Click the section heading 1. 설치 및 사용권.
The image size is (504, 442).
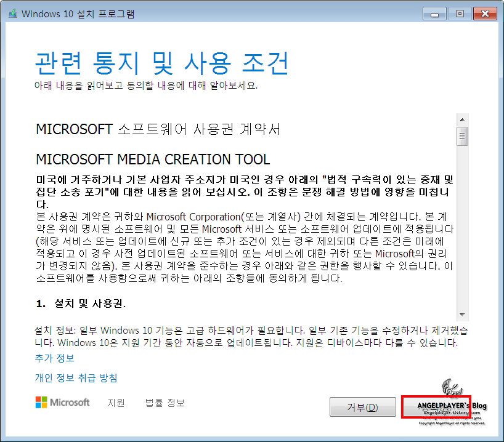coord(81,303)
